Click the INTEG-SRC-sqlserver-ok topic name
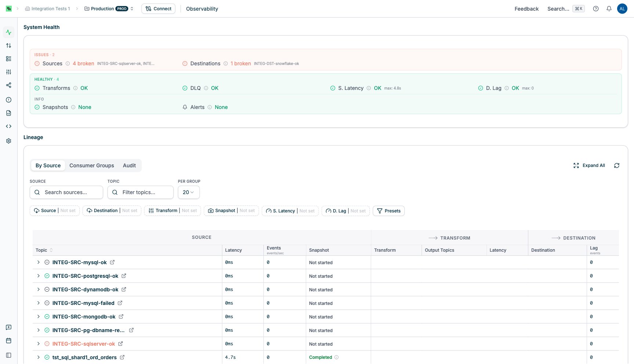 tap(84, 344)
